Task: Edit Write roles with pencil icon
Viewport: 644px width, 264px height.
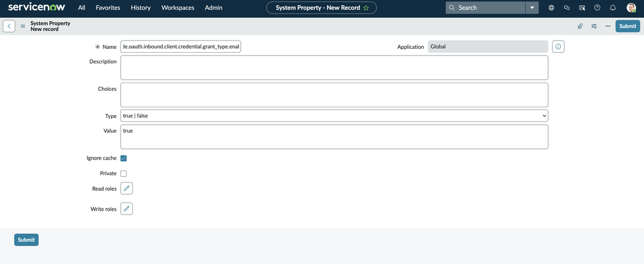Action: [127, 209]
